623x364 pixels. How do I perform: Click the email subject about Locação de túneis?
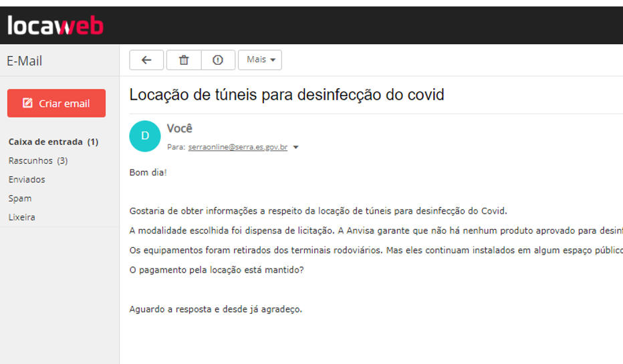(286, 95)
